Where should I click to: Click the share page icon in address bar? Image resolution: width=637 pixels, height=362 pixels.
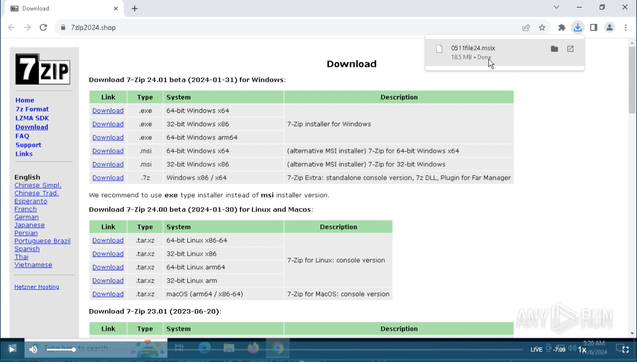pos(526,28)
